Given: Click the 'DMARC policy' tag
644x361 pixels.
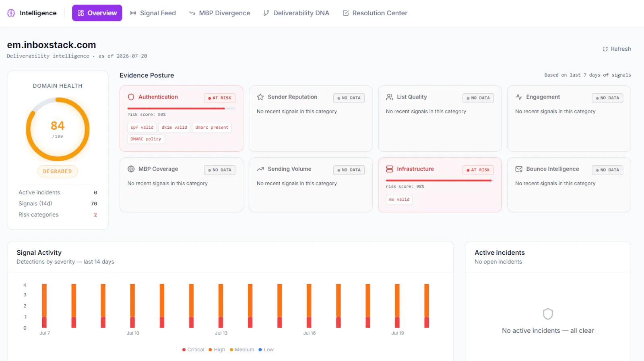Looking at the screenshot, I should pos(146,139).
